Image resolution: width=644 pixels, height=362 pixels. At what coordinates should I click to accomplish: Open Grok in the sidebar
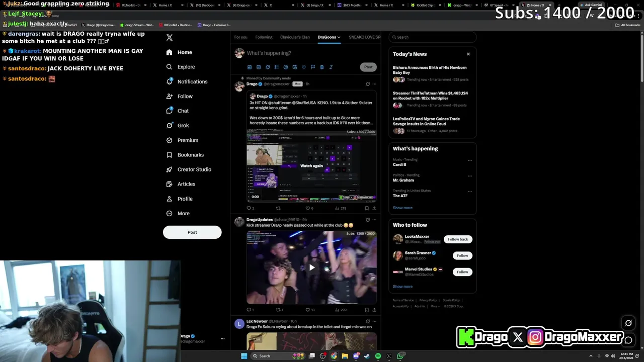click(x=178, y=125)
